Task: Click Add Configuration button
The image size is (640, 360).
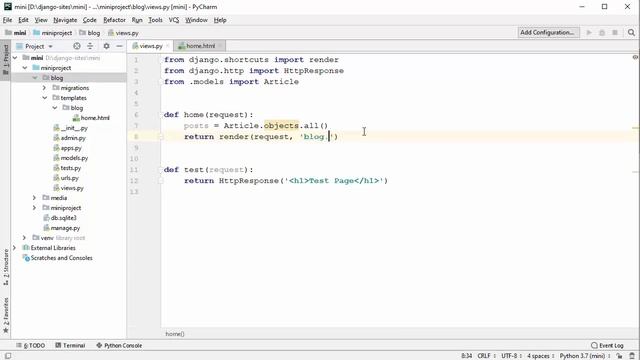Action: coord(548,33)
